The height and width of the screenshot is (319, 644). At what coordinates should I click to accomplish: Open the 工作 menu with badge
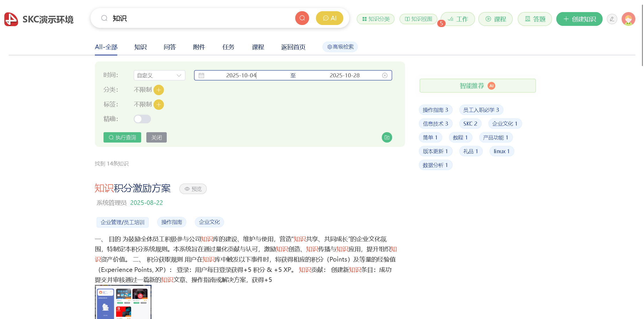pos(458,19)
